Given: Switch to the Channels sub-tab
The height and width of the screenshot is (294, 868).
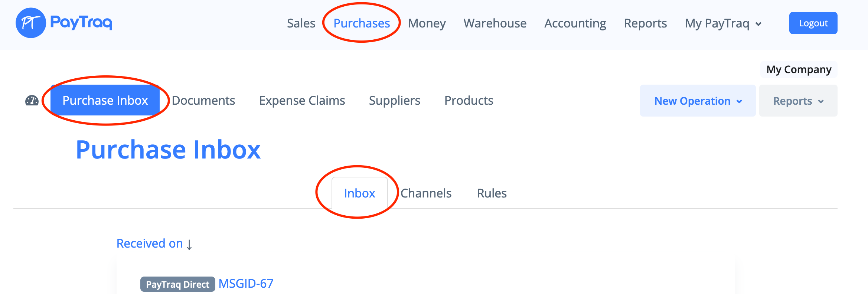Looking at the screenshot, I should pos(426,193).
